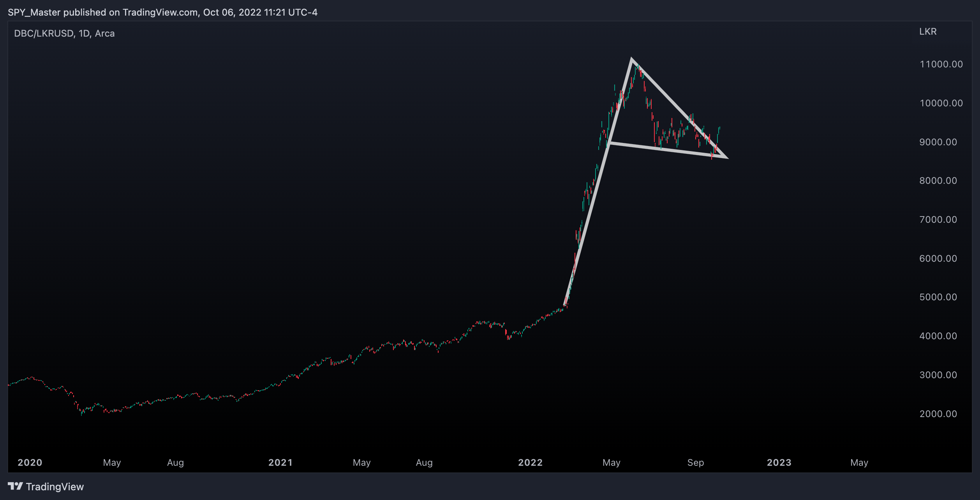Screen dimensions: 980x500
Task: Click the 2020 time axis label
Action: [x=30, y=463]
